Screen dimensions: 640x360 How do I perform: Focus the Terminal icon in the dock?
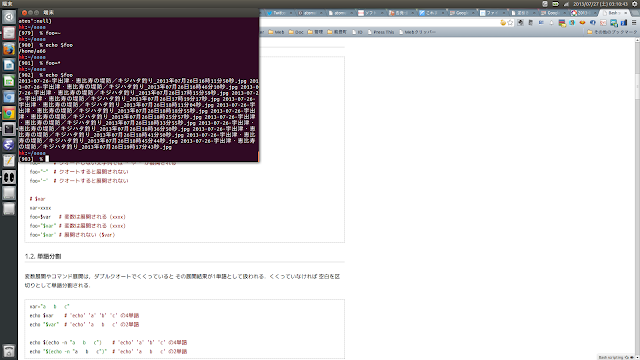9,129
